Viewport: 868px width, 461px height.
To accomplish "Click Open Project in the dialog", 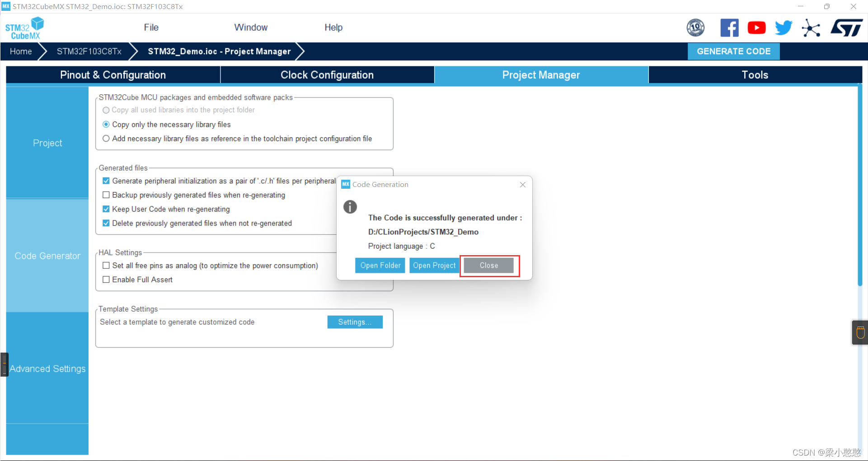I will click(434, 265).
